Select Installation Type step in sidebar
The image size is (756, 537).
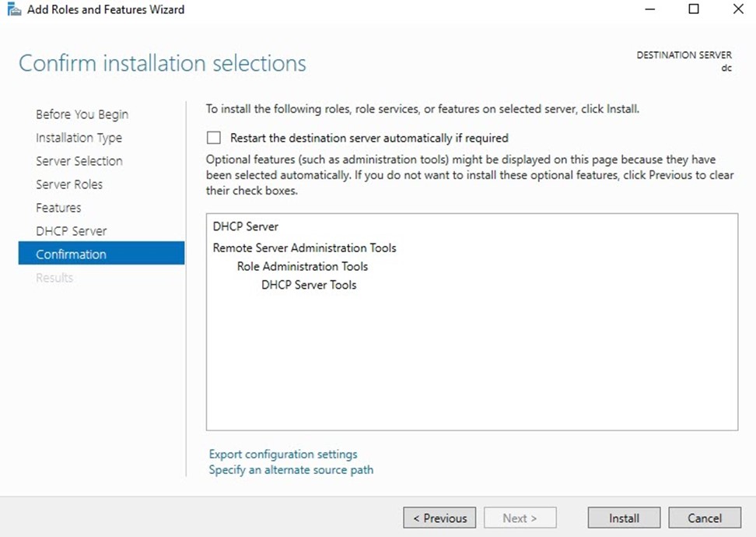[79, 138]
